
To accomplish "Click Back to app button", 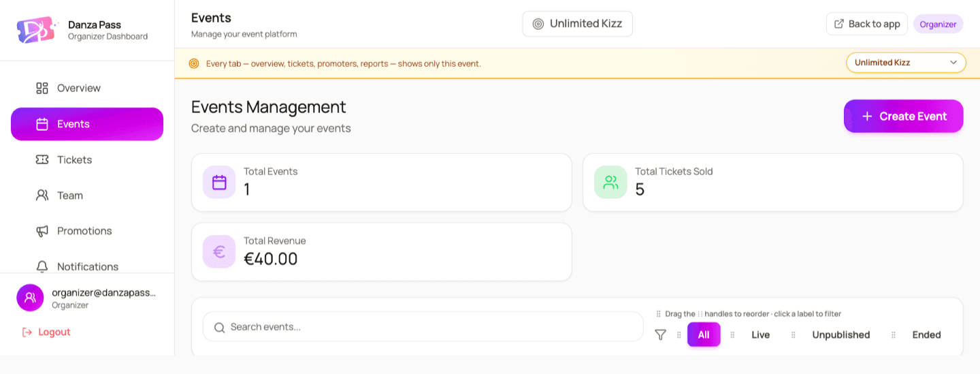I will [867, 24].
